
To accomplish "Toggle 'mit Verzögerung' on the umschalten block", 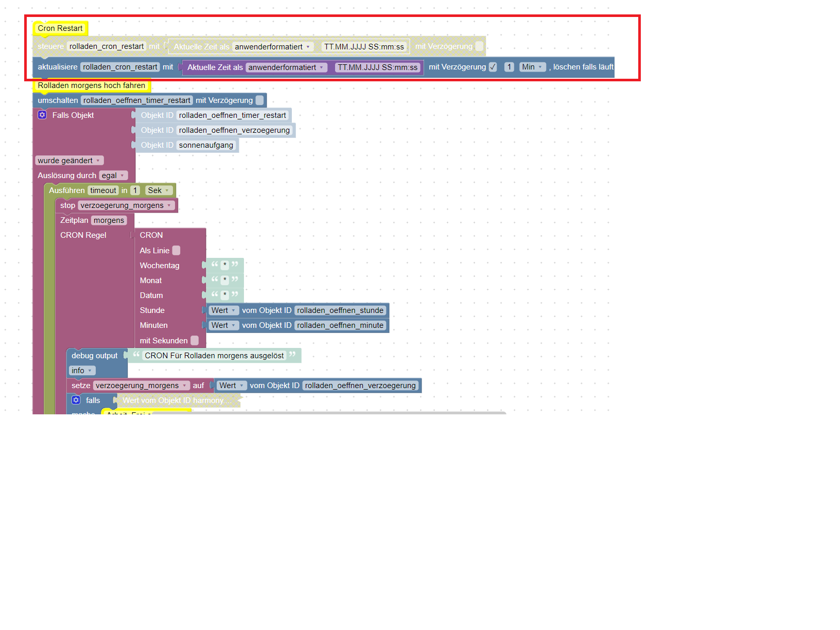I will point(260,100).
